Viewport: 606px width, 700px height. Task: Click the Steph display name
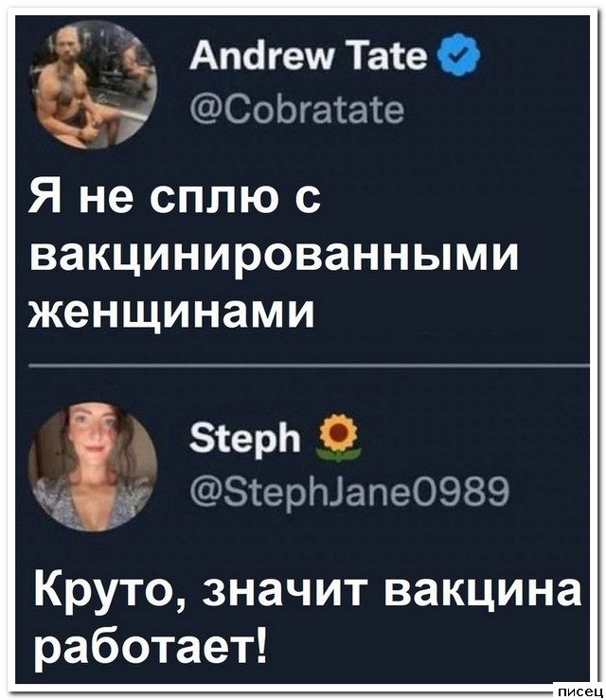click(x=244, y=440)
